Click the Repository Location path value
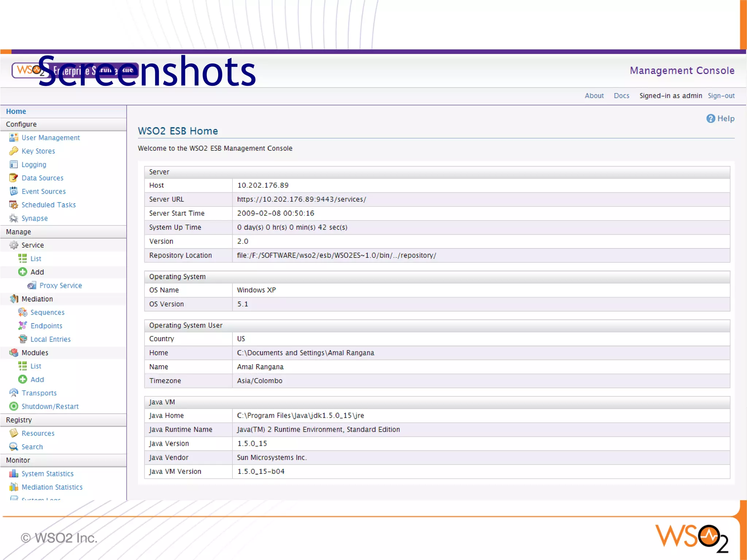This screenshot has width=747, height=560. pyautogui.click(x=337, y=255)
